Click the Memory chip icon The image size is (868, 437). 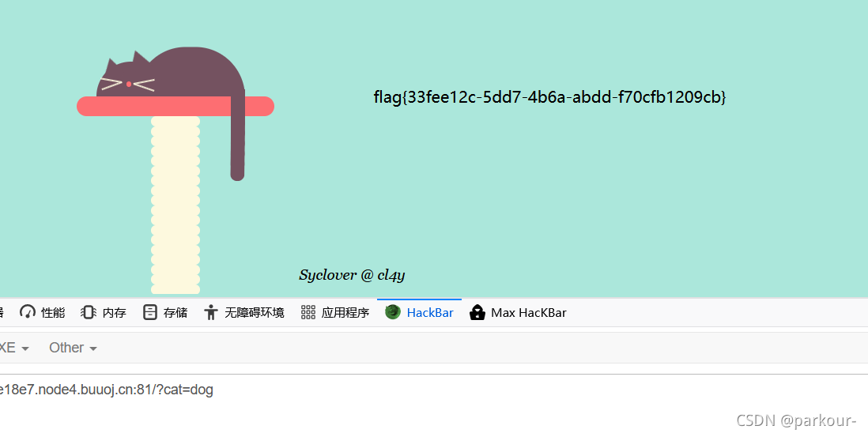[x=88, y=312]
